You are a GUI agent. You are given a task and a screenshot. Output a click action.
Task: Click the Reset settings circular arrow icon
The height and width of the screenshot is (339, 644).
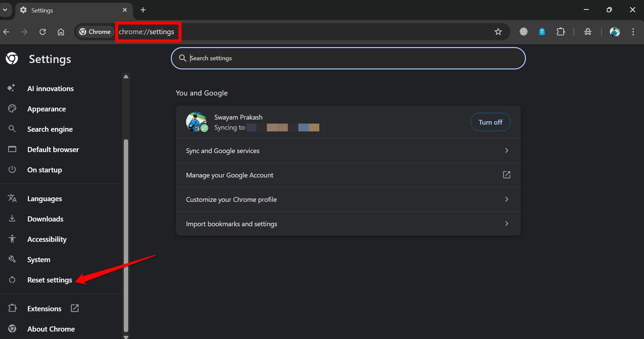coord(12,280)
